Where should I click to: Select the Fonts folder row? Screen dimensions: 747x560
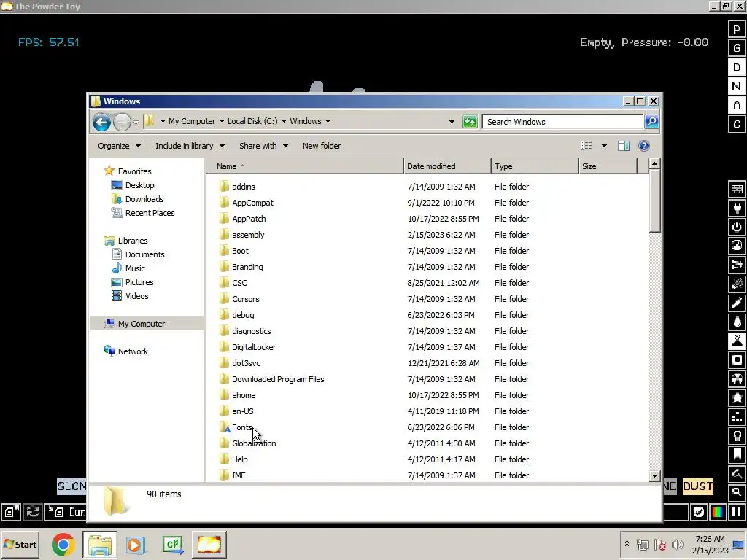427,427
